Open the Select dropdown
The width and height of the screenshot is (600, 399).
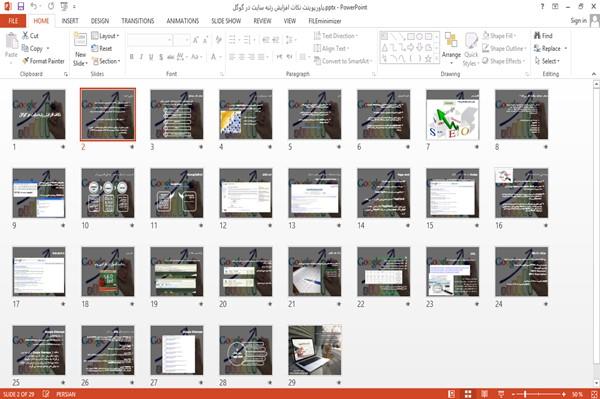point(547,61)
